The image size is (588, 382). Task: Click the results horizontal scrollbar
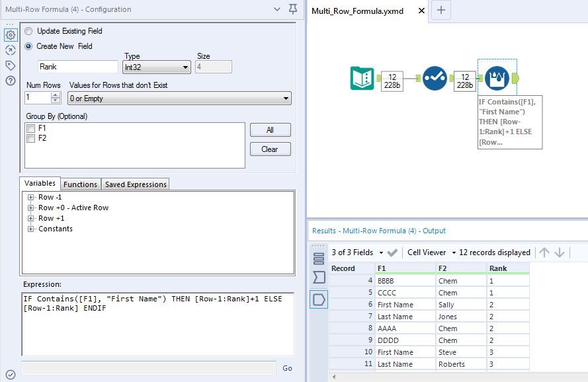coord(456,376)
